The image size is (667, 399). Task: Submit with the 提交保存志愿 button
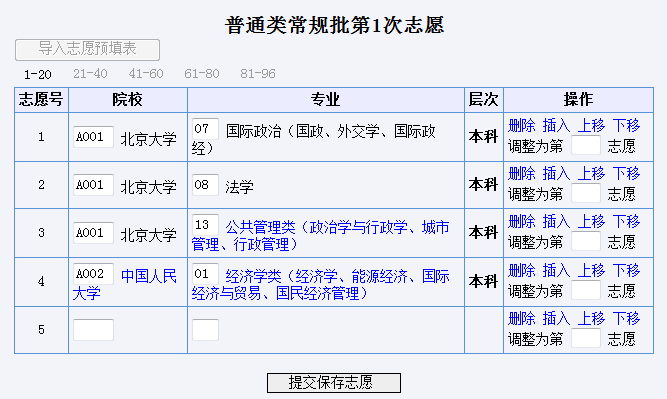tap(334, 383)
